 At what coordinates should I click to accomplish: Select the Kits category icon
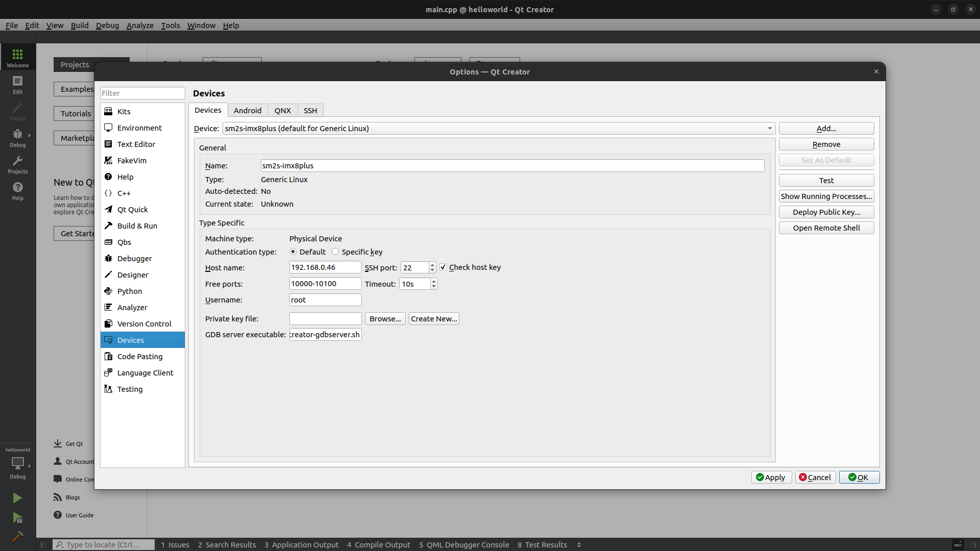click(x=108, y=111)
